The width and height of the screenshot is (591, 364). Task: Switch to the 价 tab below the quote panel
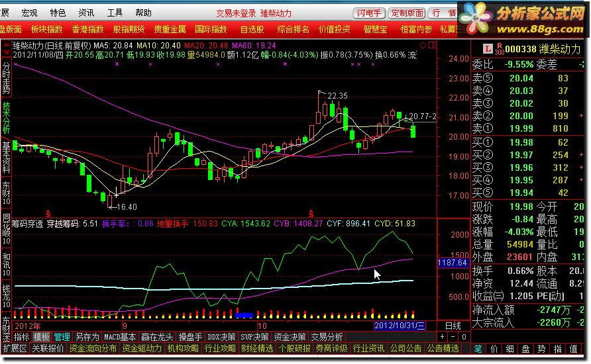pos(494,349)
